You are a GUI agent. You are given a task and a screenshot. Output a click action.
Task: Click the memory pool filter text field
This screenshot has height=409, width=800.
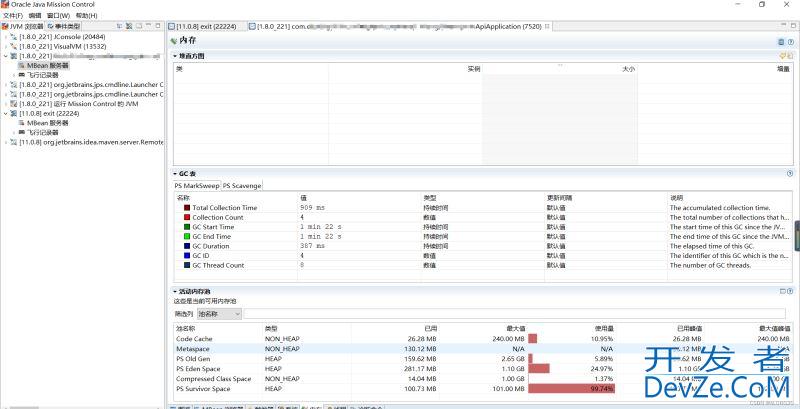coord(515,314)
